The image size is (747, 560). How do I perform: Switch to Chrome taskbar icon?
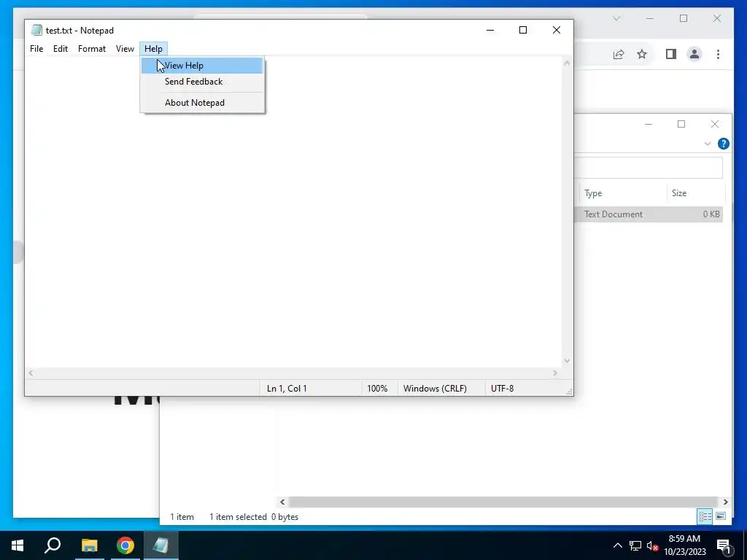tap(125, 545)
